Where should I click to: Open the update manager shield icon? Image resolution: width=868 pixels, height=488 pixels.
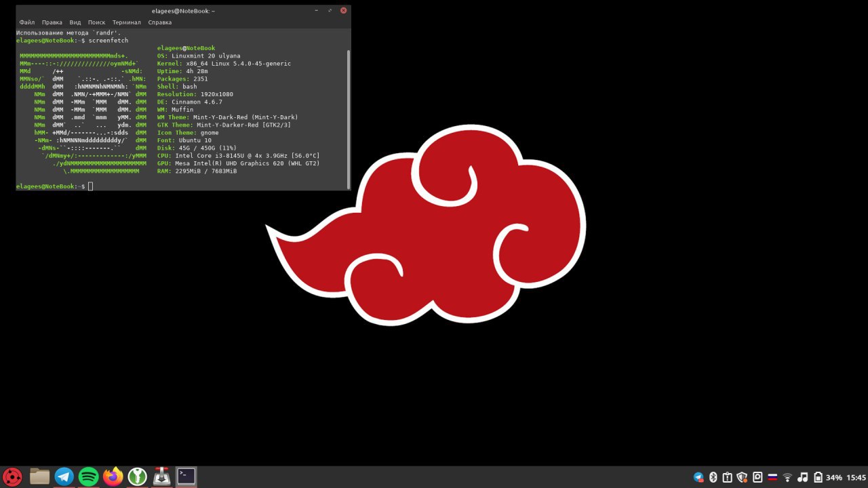pyautogui.click(x=743, y=477)
